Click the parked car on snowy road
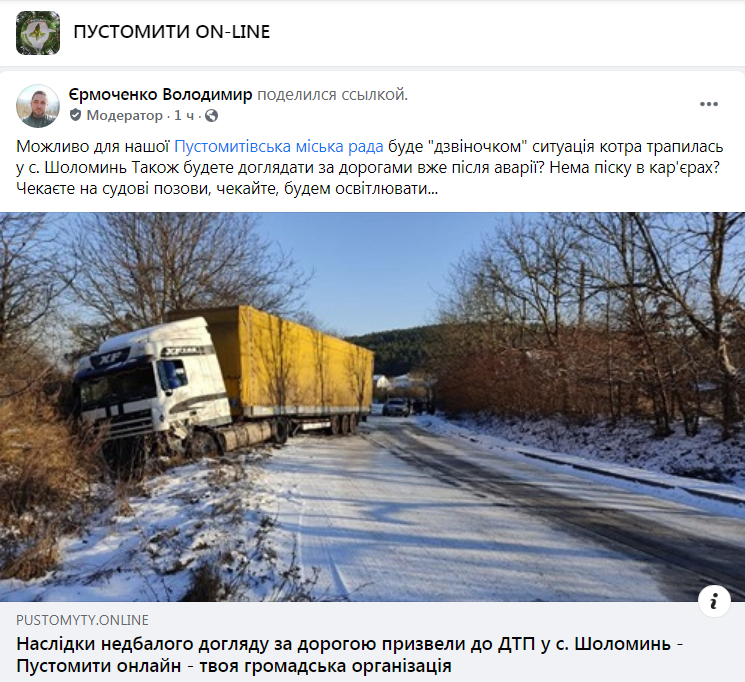This screenshot has height=682, width=745. pos(396,407)
